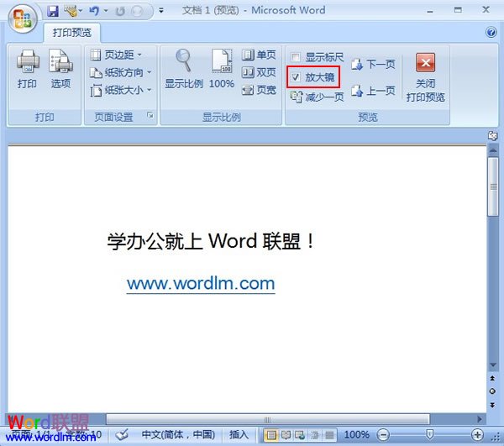Click 减少一页 shrink one page
The width and height of the screenshot is (504, 446).
coord(317,97)
